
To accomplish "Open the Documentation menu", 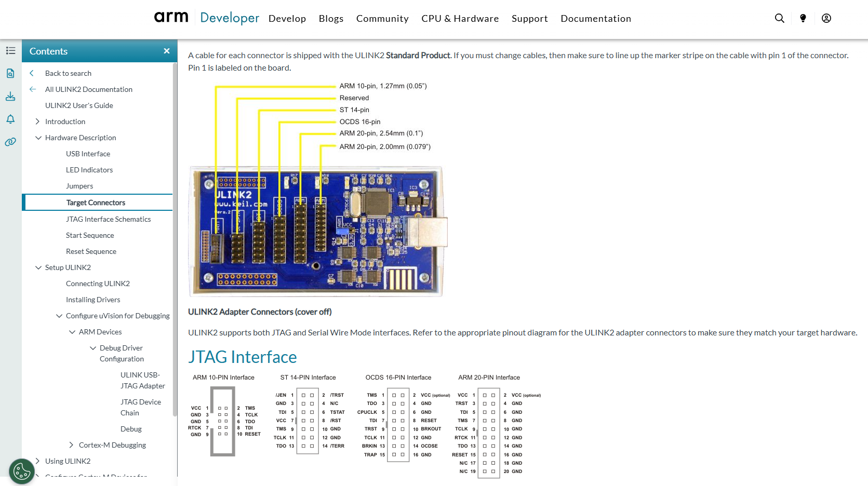I will point(595,19).
